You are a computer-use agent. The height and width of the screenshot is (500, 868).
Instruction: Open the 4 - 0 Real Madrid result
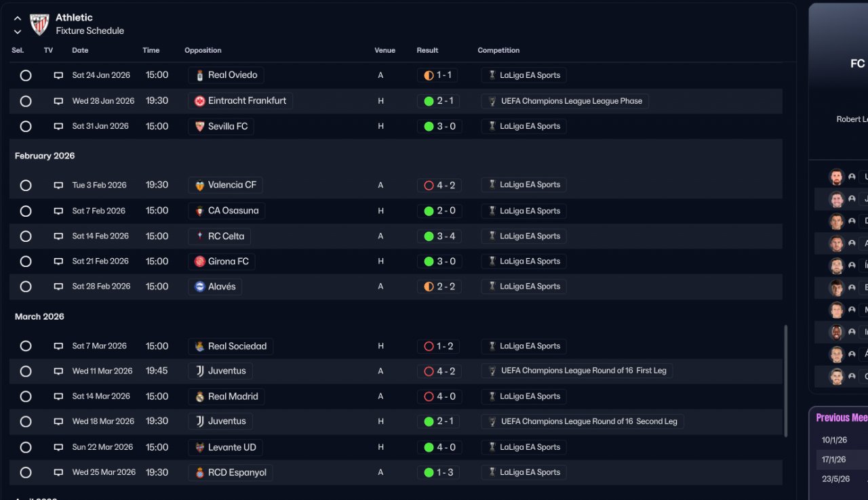439,396
